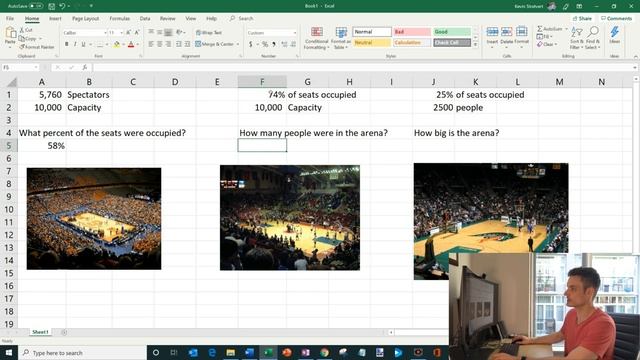Open Sort & Filter
The image size is (640, 360).
577,38
